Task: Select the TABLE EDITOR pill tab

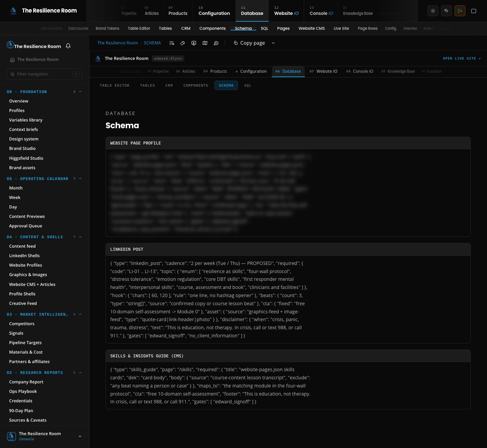Action: click(115, 85)
